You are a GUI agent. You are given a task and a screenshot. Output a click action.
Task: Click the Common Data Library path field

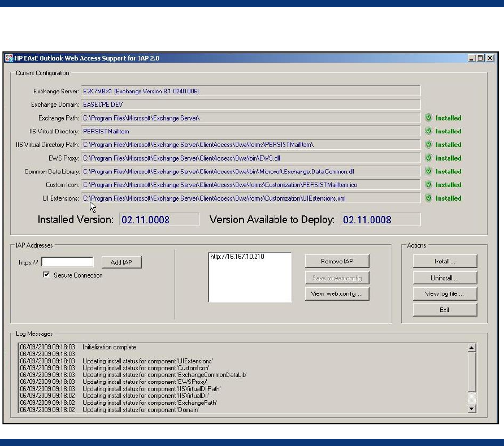[x=250, y=171]
